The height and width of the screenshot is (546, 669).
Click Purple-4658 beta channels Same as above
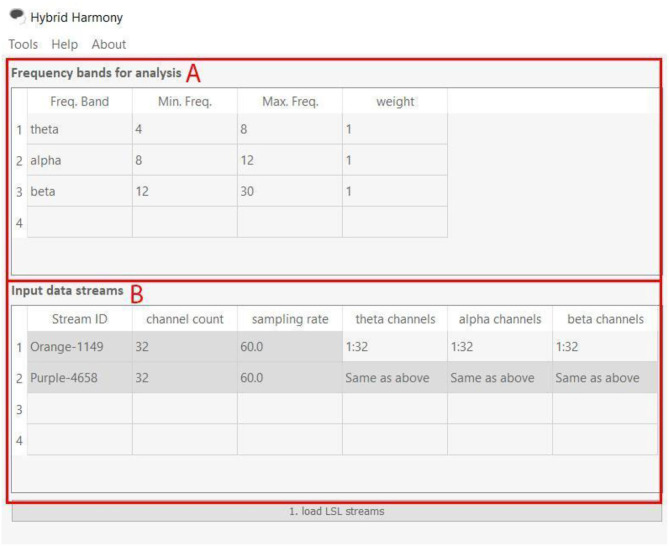pos(605,378)
